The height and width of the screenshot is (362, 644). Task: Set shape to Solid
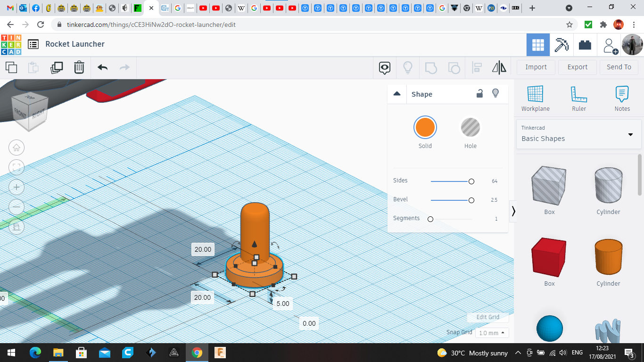point(425,128)
